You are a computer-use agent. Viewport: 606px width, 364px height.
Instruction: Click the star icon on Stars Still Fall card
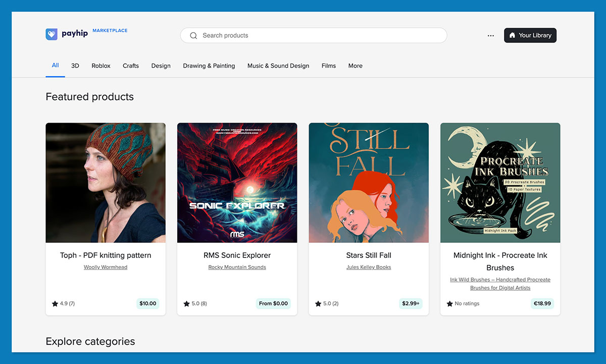tap(318, 304)
